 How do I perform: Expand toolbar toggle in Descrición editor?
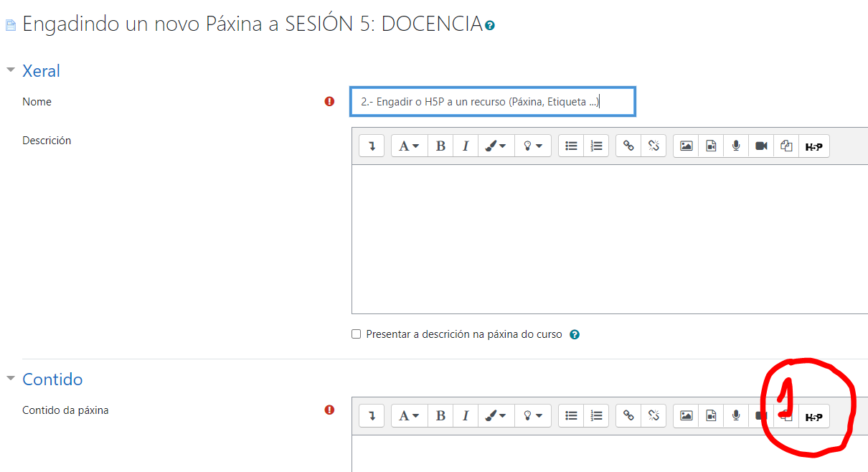pyautogui.click(x=372, y=146)
